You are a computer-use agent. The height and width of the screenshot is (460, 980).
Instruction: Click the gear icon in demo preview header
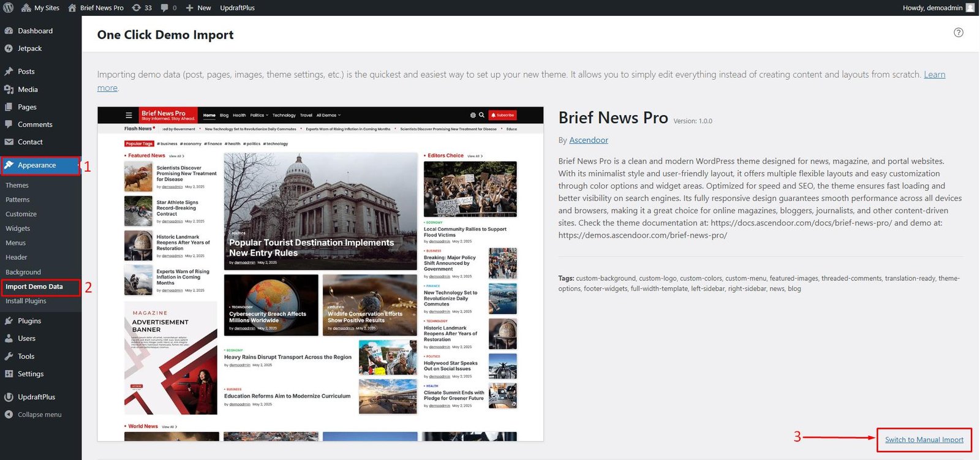tap(473, 115)
